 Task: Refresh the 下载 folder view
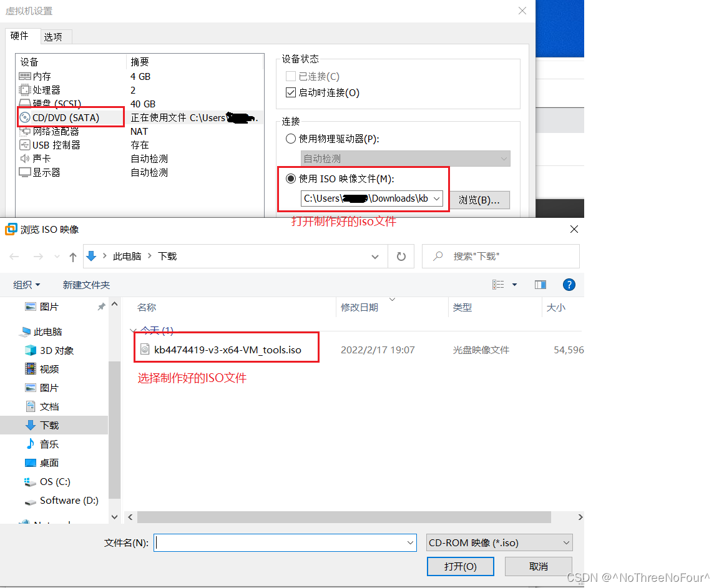[401, 257]
